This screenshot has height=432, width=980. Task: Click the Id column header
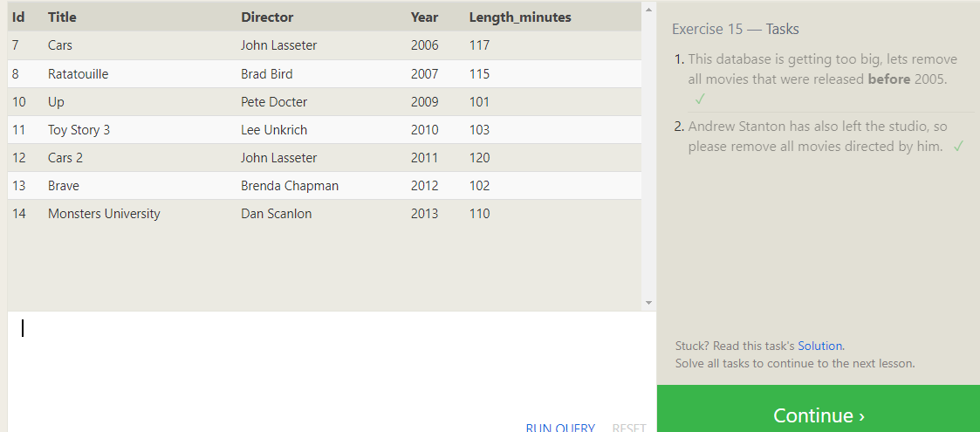pyautogui.click(x=18, y=17)
